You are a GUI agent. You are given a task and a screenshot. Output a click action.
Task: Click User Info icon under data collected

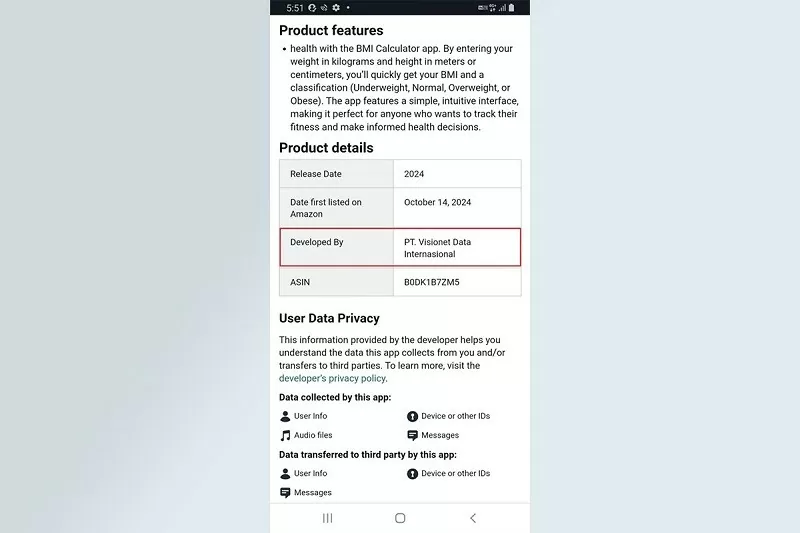point(285,416)
